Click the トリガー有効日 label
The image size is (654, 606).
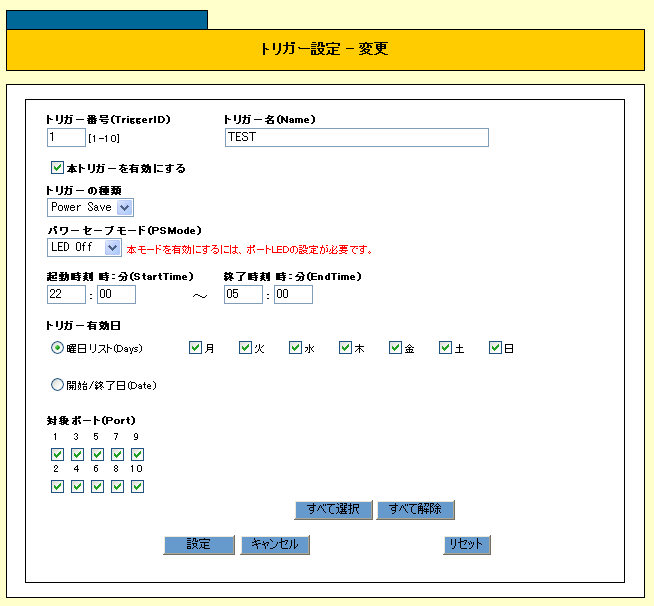[83, 325]
